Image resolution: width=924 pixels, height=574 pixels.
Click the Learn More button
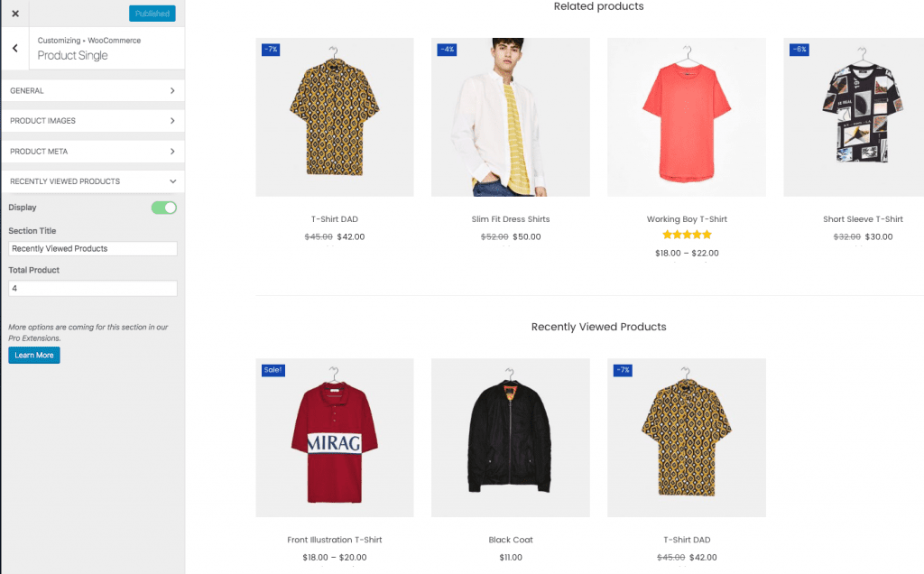(34, 356)
